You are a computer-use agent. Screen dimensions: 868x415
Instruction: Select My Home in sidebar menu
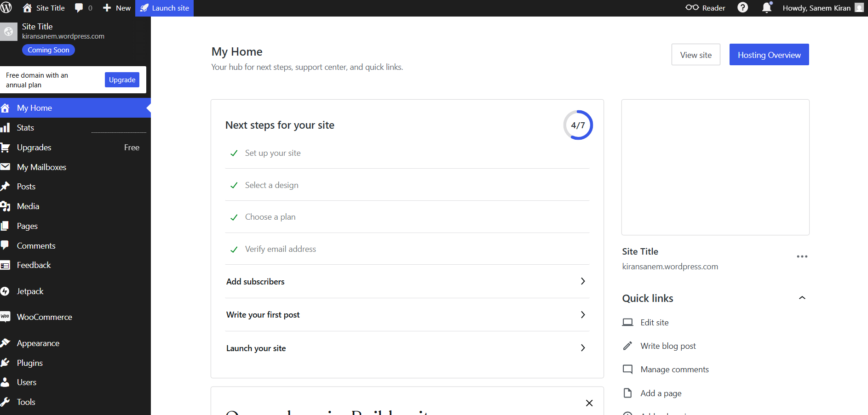75,108
